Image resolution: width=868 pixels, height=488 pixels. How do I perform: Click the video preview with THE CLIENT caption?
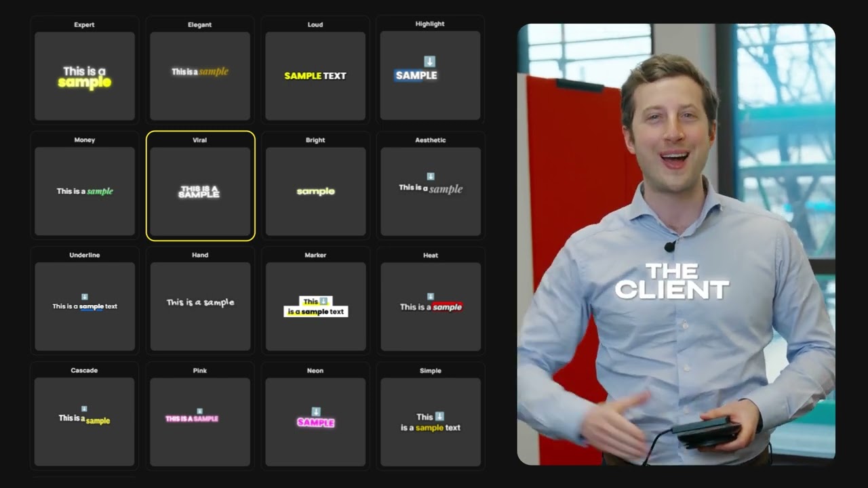(676, 245)
